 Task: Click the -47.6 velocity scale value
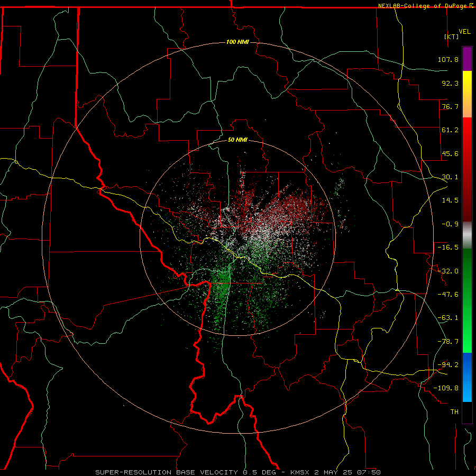point(448,295)
